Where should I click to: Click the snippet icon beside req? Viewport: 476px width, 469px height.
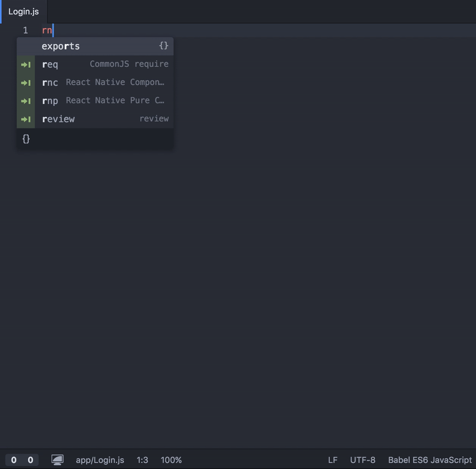pos(26,65)
